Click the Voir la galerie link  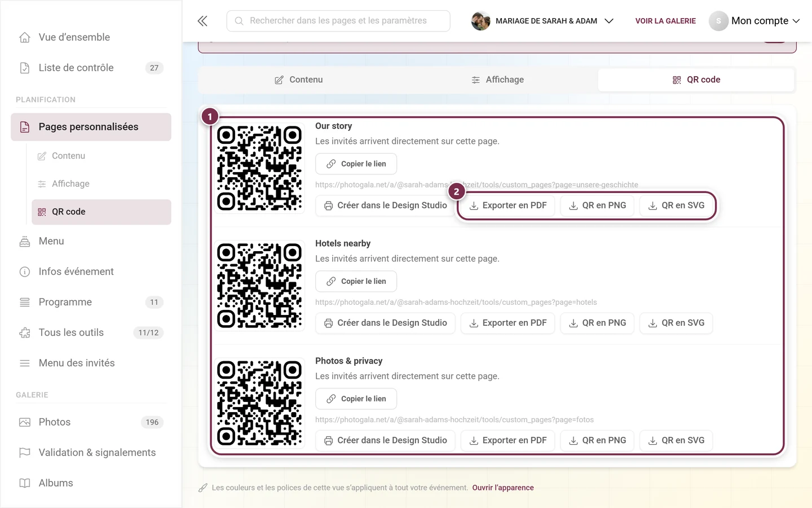pyautogui.click(x=665, y=21)
